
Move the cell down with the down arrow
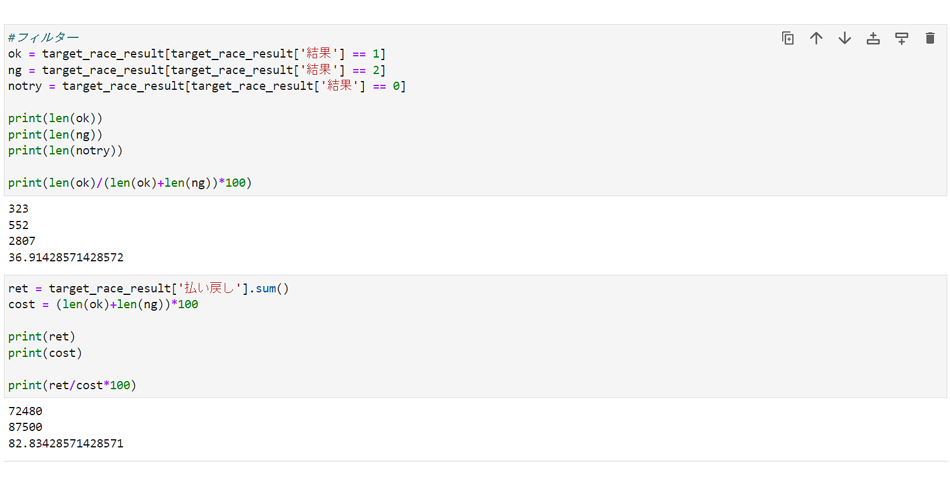845,38
